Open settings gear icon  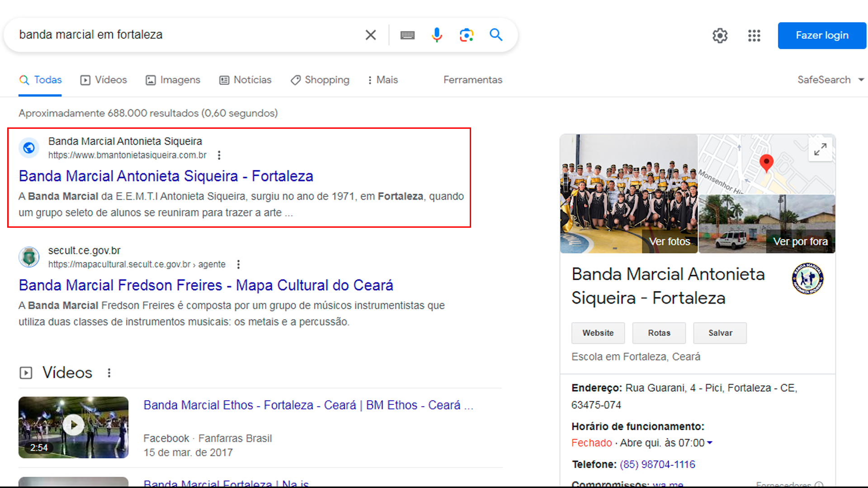(720, 36)
